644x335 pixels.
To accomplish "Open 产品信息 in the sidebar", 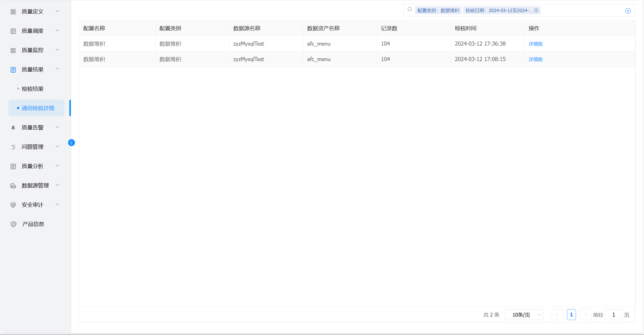I will tap(33, 224).
